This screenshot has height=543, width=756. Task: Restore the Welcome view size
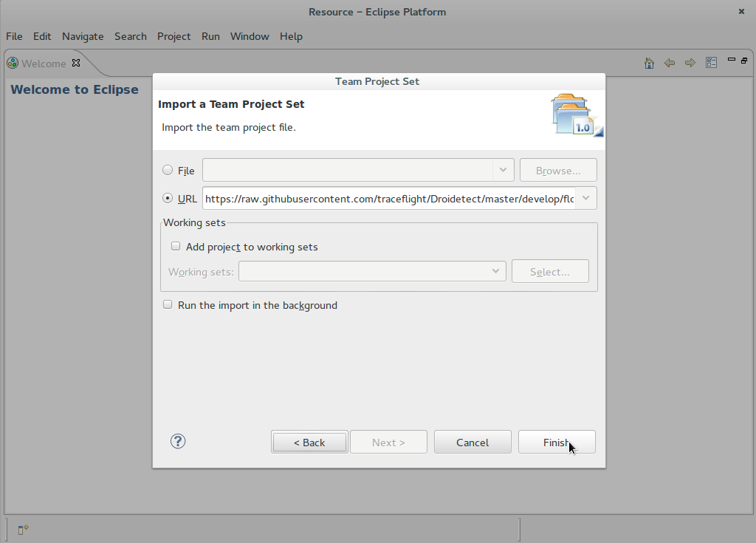click(744, 60)
